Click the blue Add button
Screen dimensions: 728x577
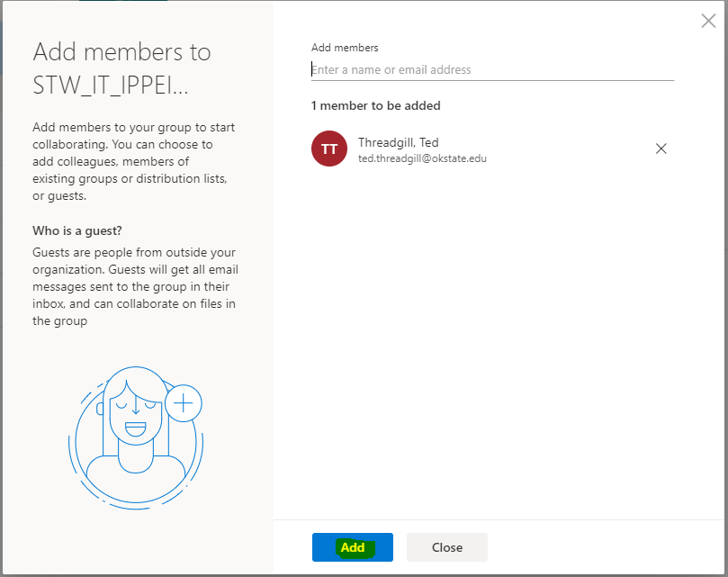(x=352, y=547)
